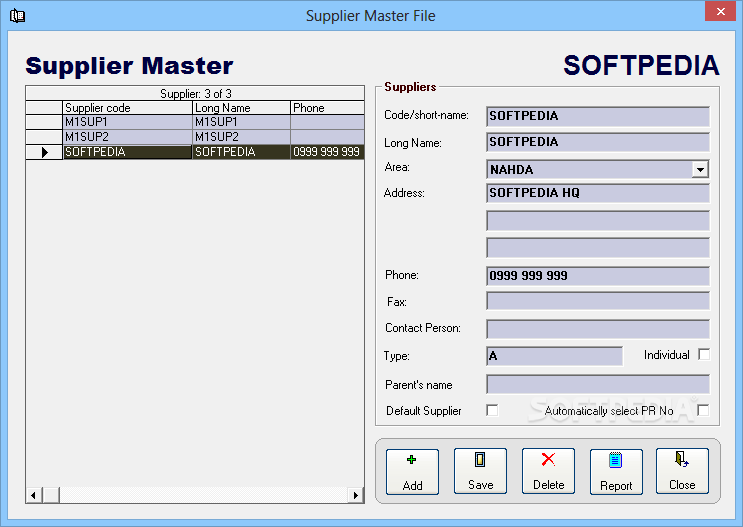Click the row selector for M1SUP2

pyautogui.click(x=44, y=136)
